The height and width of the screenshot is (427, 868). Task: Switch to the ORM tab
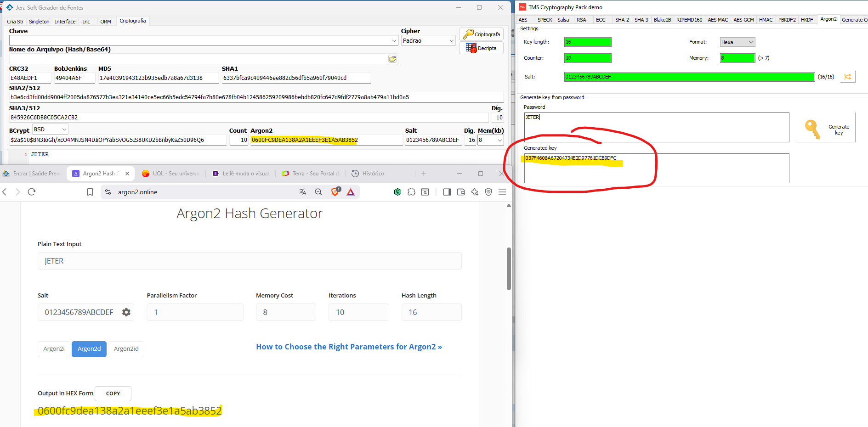point(106,22)
